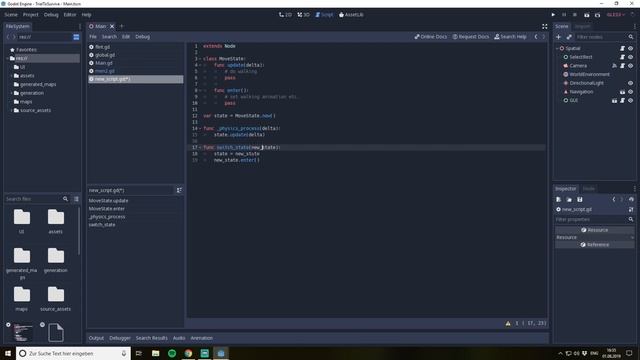Toggle visibility of DirectionalLight node
The image size is (640, 360).
tap(631, 83)
